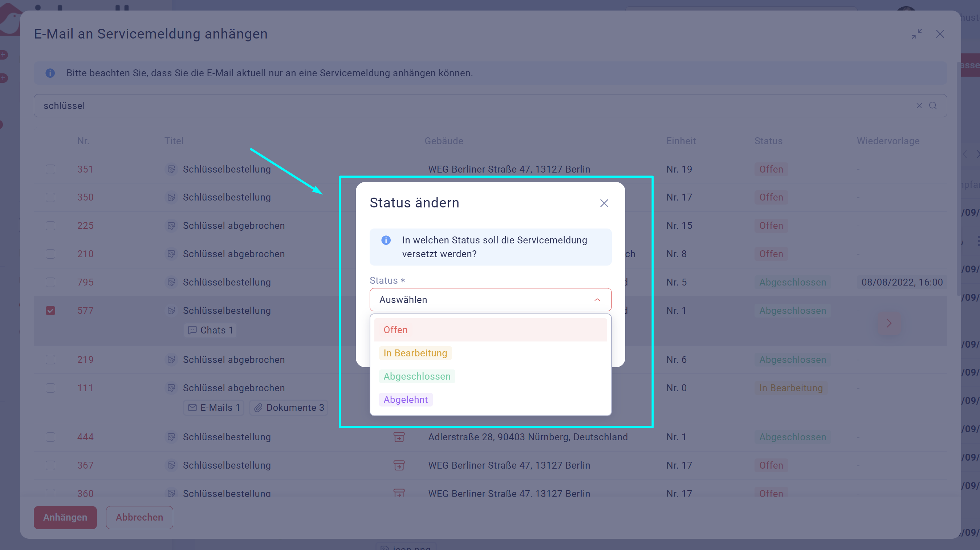This screenshot has width=980, height=550.
Task: Click the Offen status badge of ticket 367
Action: [x=771, y=465]
